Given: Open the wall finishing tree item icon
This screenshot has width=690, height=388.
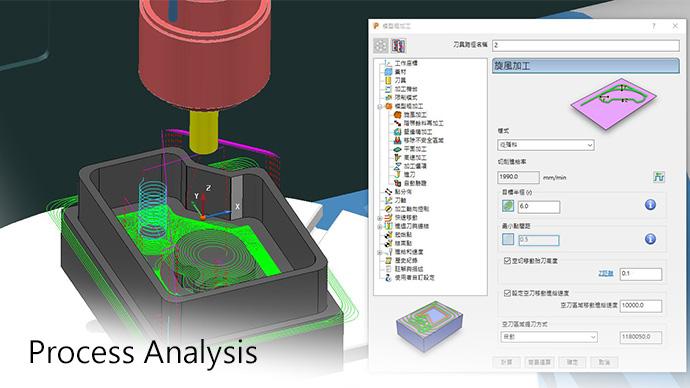Looking at the screenshot, I should [x=397, y=132].
